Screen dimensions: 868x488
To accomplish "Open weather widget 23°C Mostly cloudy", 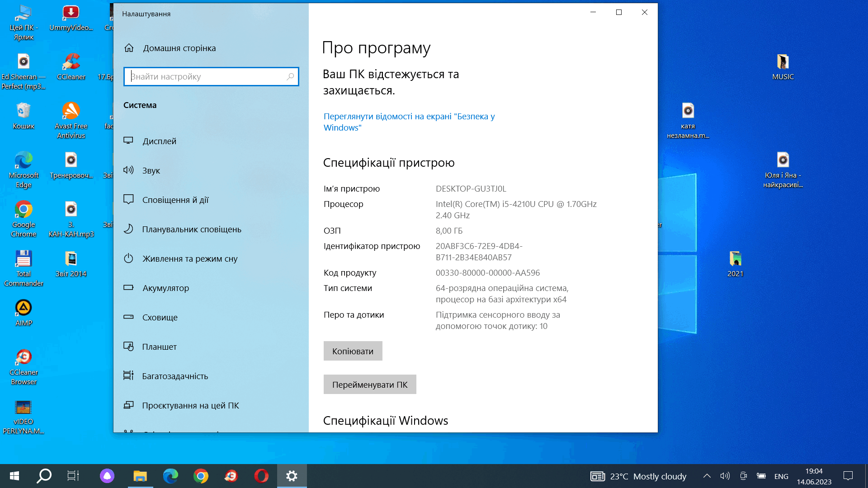I will click(638, 476).
